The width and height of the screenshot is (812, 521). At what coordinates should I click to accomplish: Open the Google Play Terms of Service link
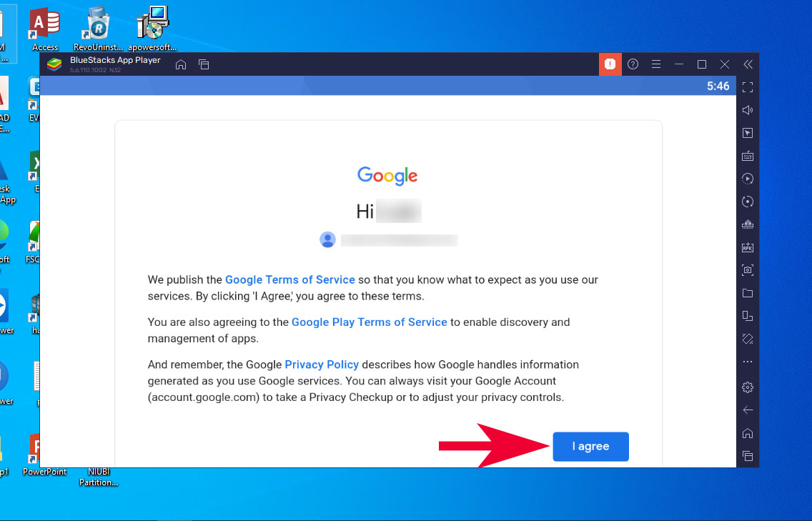point(370,322)
